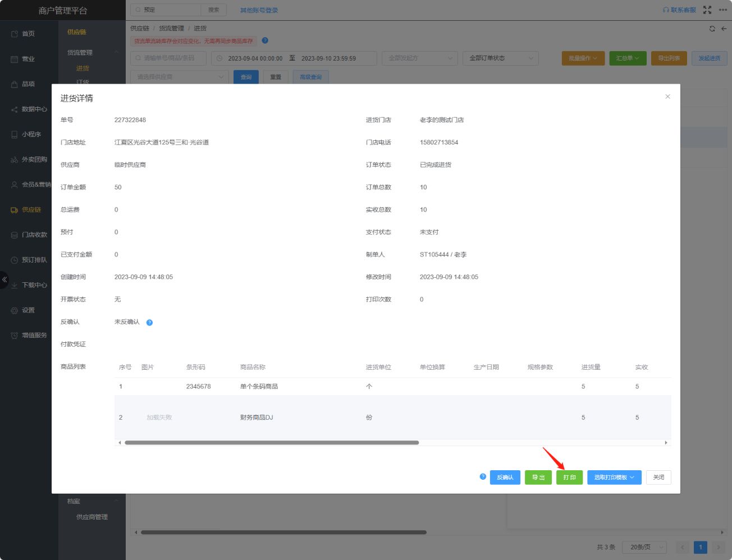Viewport: 732px width, 560px height.
Task: Click 其他账号登录 link
Action: (x=259, y=10)
